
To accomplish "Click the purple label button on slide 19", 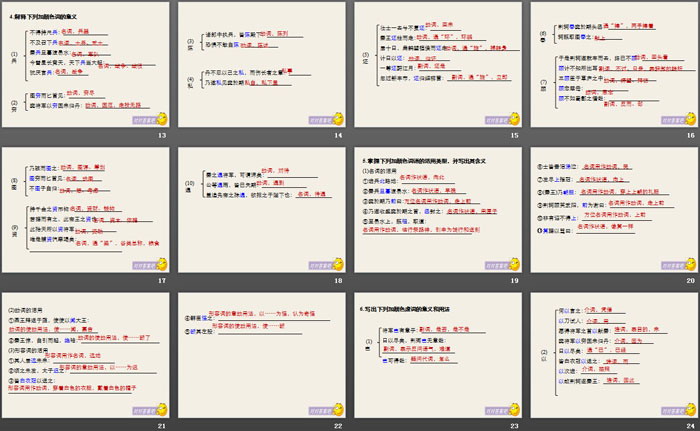I will click(x=497, y=266).
